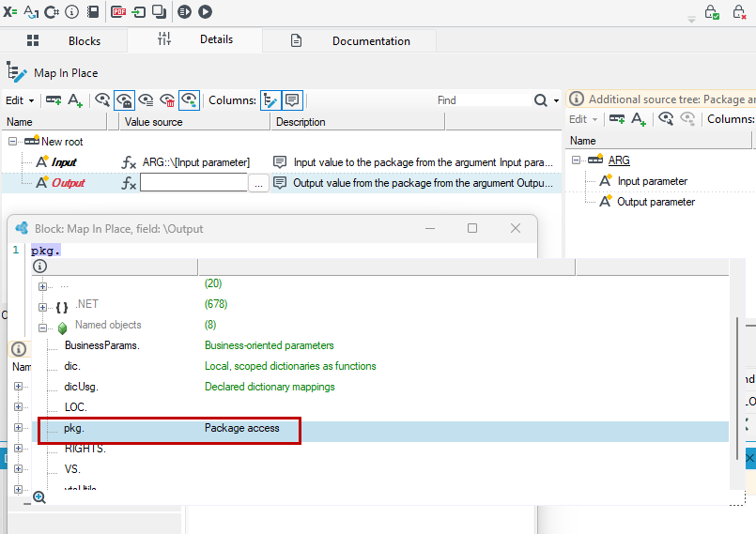Click the PDF export icon in top toolbar
Image resolution: width=756 pixels, height=534 pixels.
click(118, 11)
